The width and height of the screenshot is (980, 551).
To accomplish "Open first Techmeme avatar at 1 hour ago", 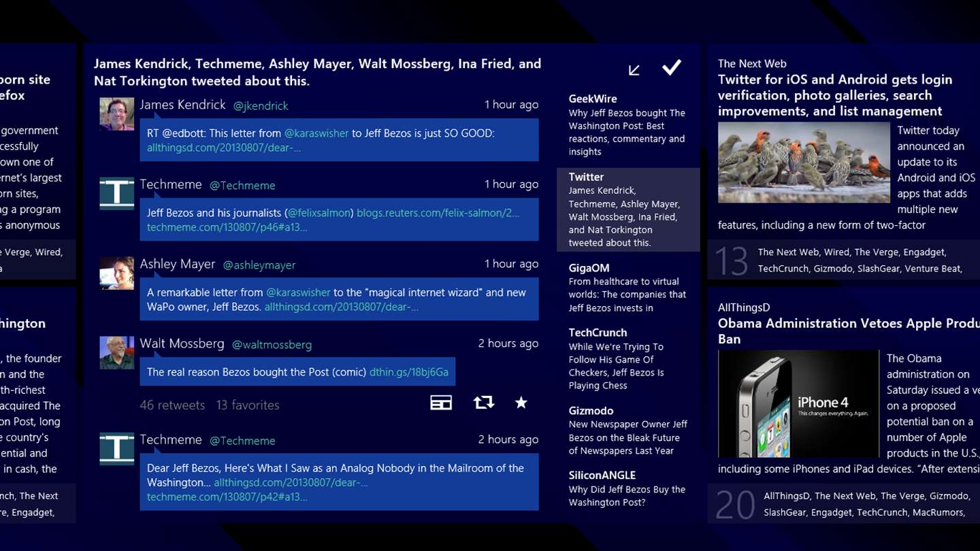I will click(x=117, y=193).
